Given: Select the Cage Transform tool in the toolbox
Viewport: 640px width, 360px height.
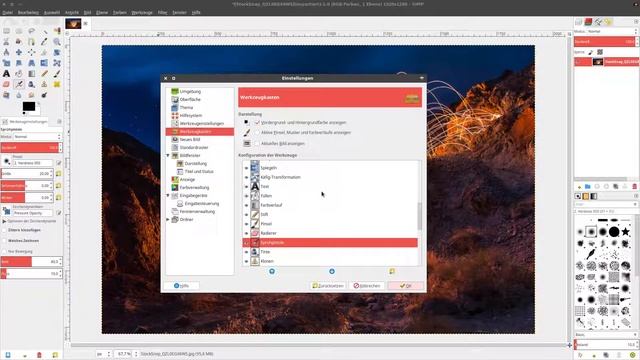Looking at the screenshot, I should (57, 63).
